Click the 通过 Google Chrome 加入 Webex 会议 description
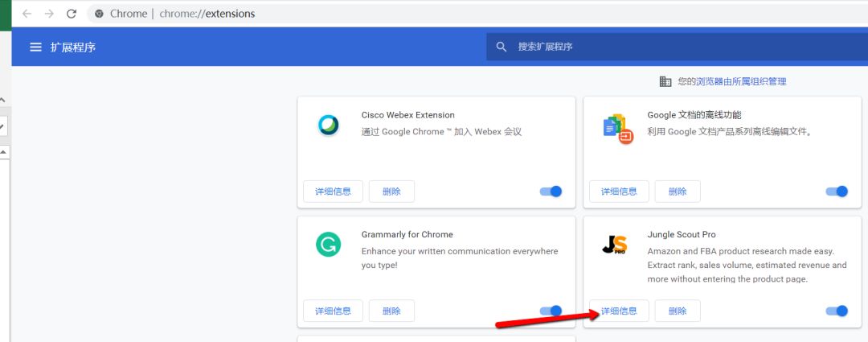The width and height of the screenshot is (868, 342). click(x=442, y=132)
